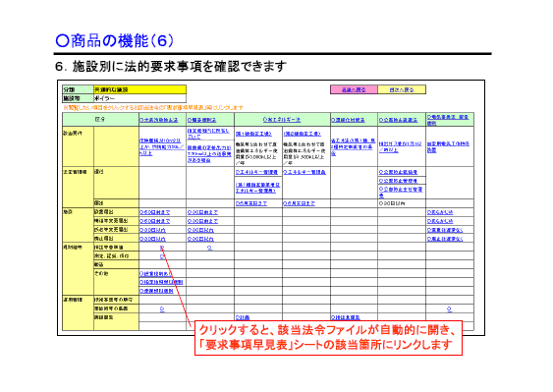Open the 電気事業法 column header link
The image size is (553, 392).
pos(448,120)
